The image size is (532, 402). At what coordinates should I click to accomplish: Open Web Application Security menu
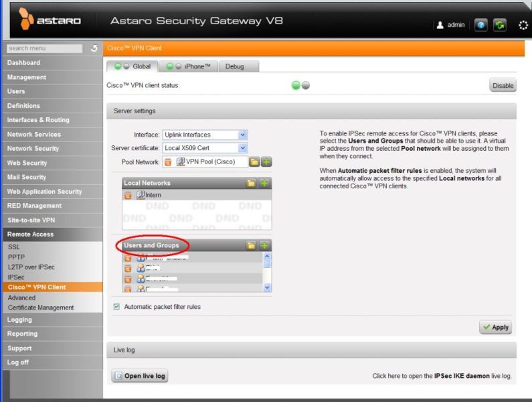coord(53,192)
